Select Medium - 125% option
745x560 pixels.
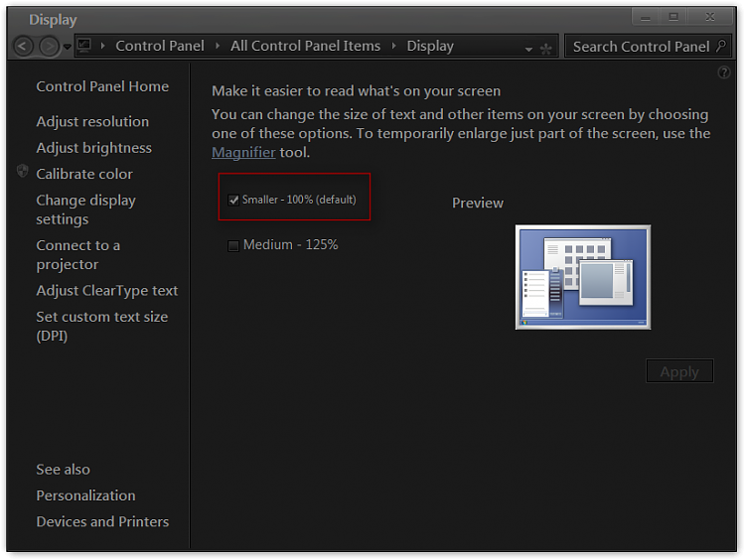click(283, 245)
